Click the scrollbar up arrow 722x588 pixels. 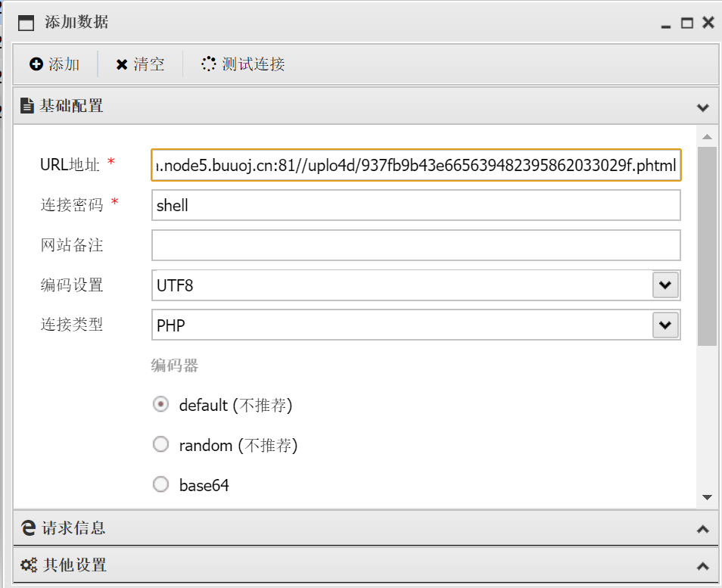click(707, 137)
